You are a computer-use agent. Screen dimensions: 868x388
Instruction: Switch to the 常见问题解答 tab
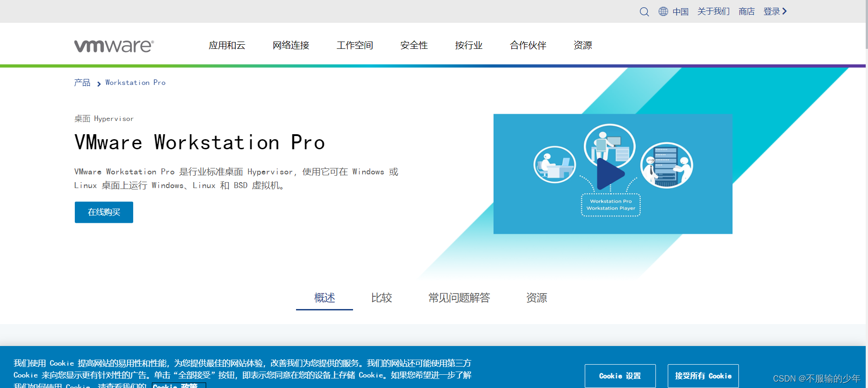459,298
